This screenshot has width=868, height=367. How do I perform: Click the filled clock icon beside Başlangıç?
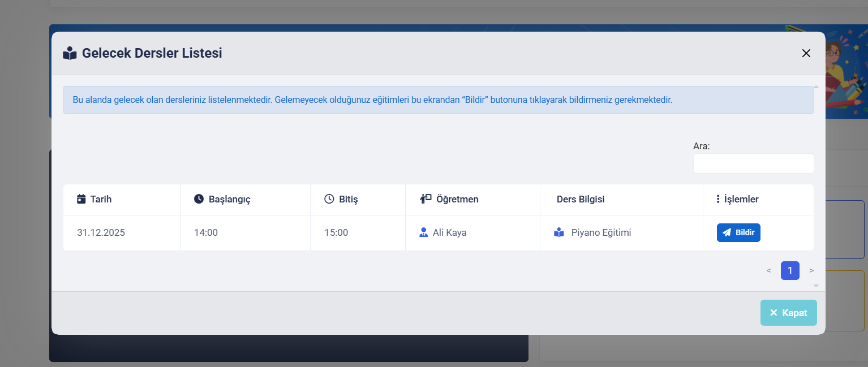point(199,199)
